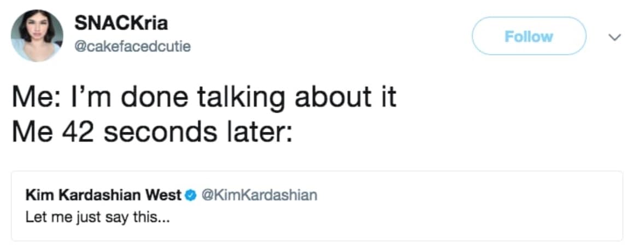The width and height of the screenshot is (644, 246).
Task: Click the line "Me: I'm done talking about it"
Action: [x=203, y=98]
